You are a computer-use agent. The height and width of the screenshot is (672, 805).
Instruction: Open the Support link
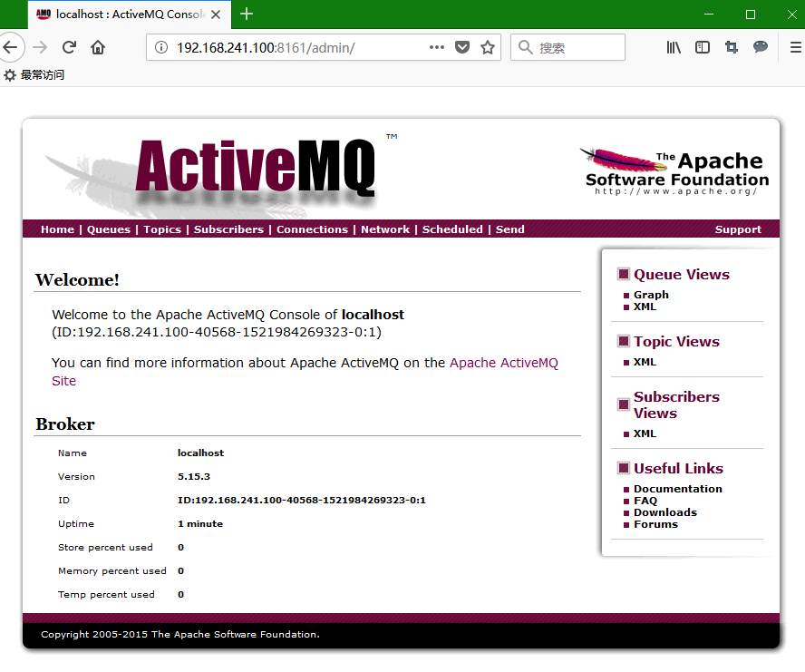[738, 229]
